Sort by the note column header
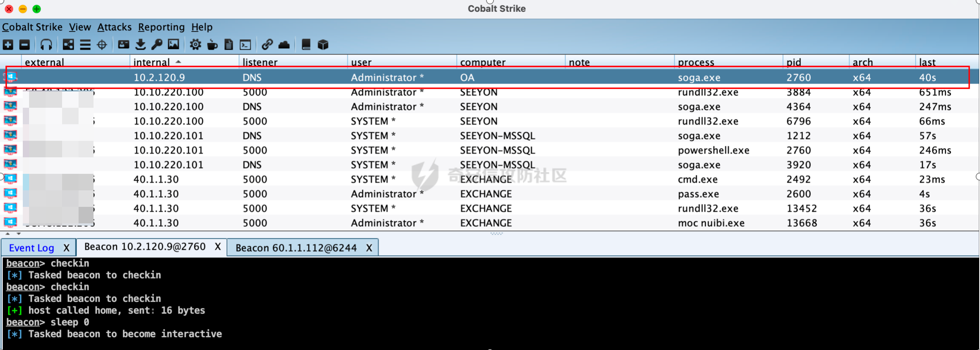Screen dimensions: 980x350 click(620, 62)
